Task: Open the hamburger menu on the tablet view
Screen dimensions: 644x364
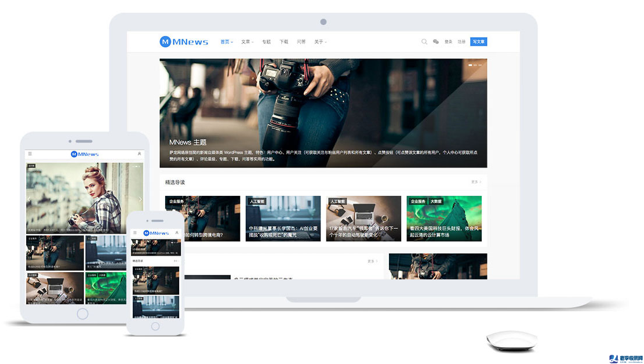Action: coord(30,154)
